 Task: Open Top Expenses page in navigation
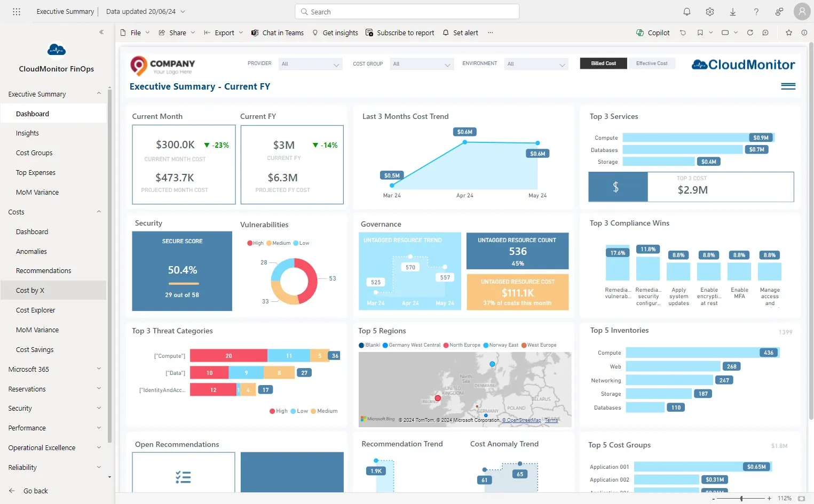point(35,173)
